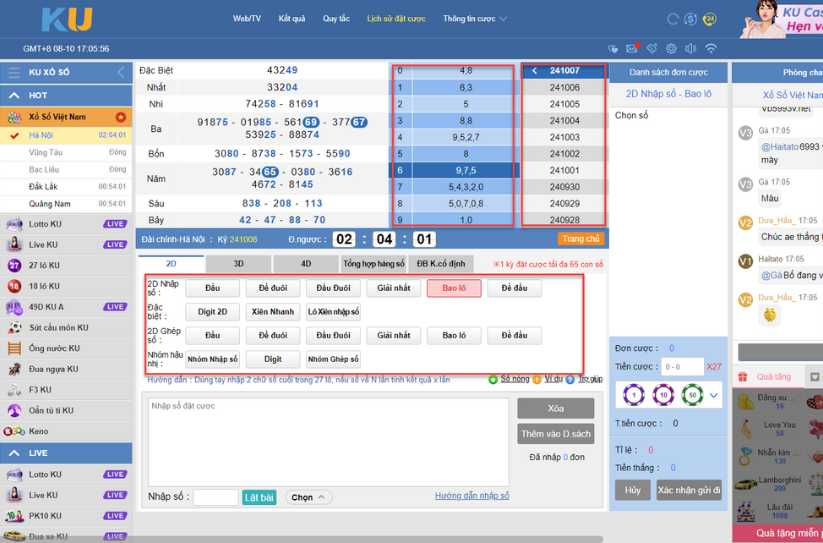Select Digit 2D option
This screenshot has width=823, height=543.
tap(213, 312)
